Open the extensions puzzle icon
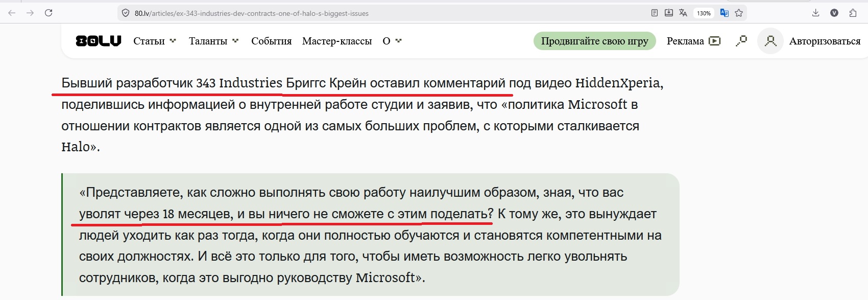This screenshot has width=868, height=300. click(x=853, y=13)
